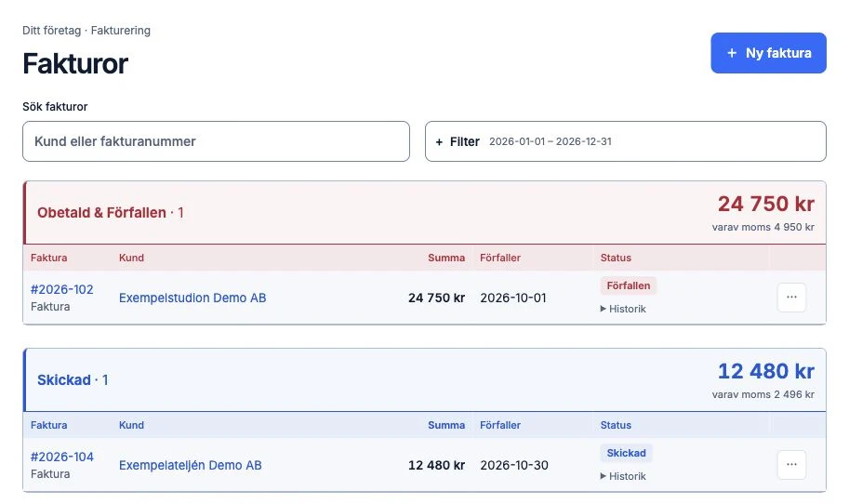This screenshot has width=849, height=504.
Task: Click Summa column header in overdue table
Action: (446, 258)
